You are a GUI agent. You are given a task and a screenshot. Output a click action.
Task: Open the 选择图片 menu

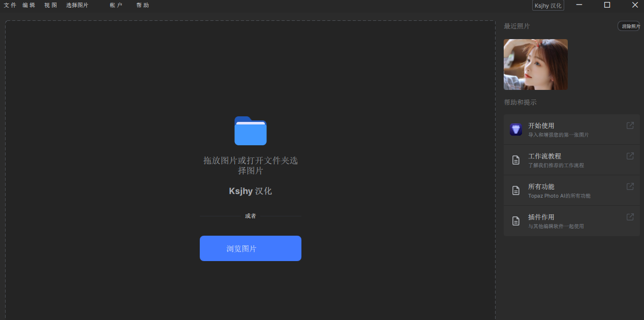77,5
